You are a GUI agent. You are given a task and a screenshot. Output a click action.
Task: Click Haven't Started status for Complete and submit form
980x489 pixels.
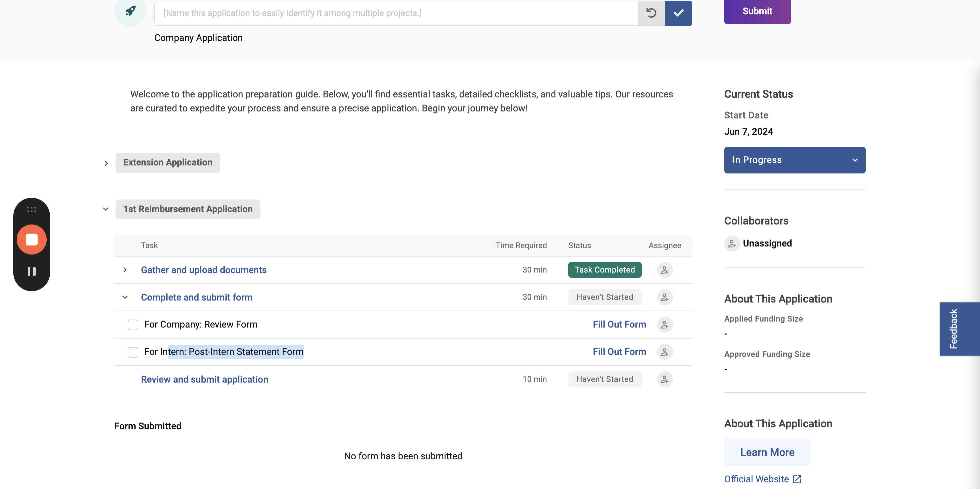(x=605, y=297)
